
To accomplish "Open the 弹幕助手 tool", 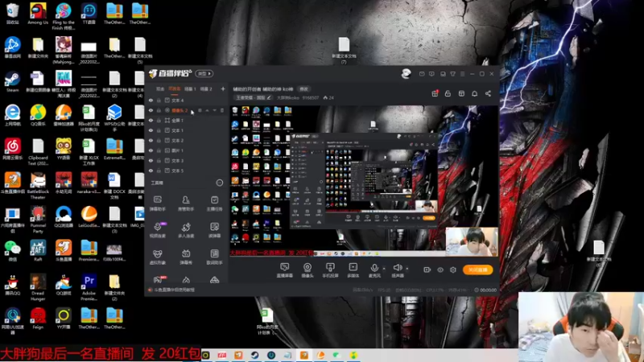I will 157,204.
